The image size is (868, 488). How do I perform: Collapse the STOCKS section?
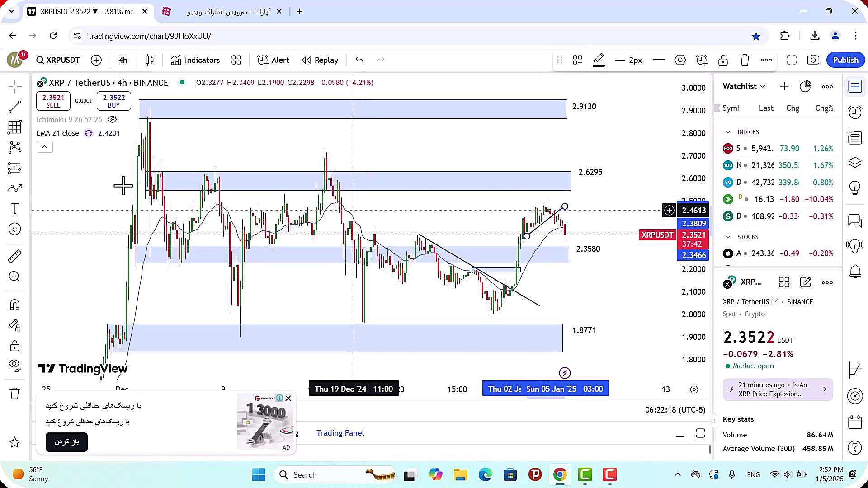point(728,237)
